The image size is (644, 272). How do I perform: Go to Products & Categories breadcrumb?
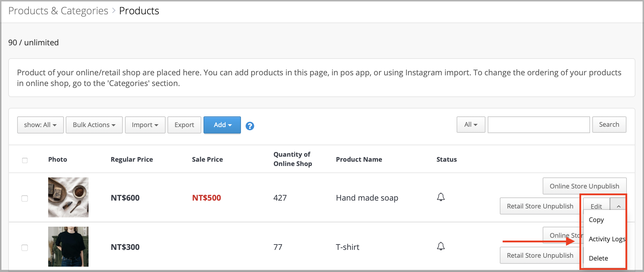[x=58, y=11]
